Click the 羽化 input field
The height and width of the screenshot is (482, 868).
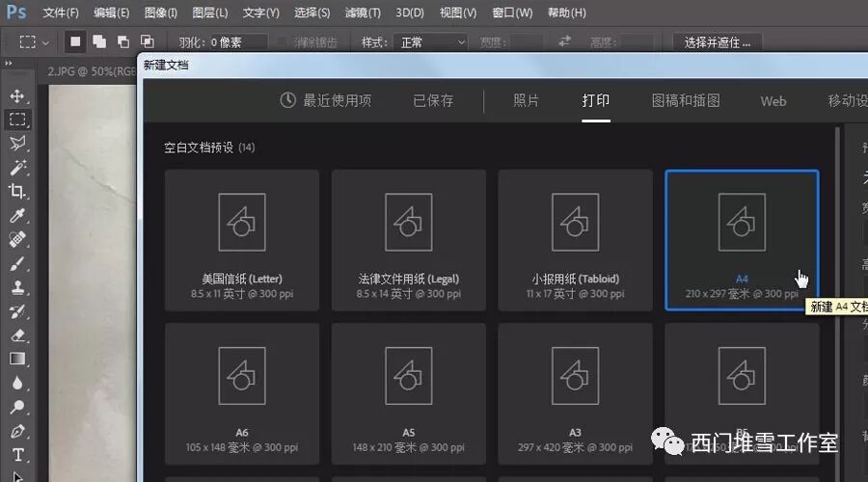(x=237, y=42)
